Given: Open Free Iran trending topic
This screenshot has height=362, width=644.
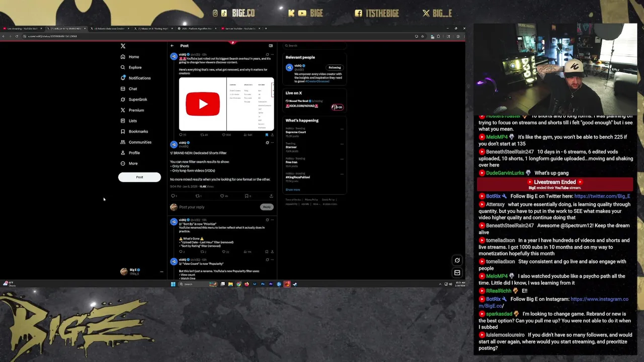Looking at the screenshot, I should [x=292, y=162].
